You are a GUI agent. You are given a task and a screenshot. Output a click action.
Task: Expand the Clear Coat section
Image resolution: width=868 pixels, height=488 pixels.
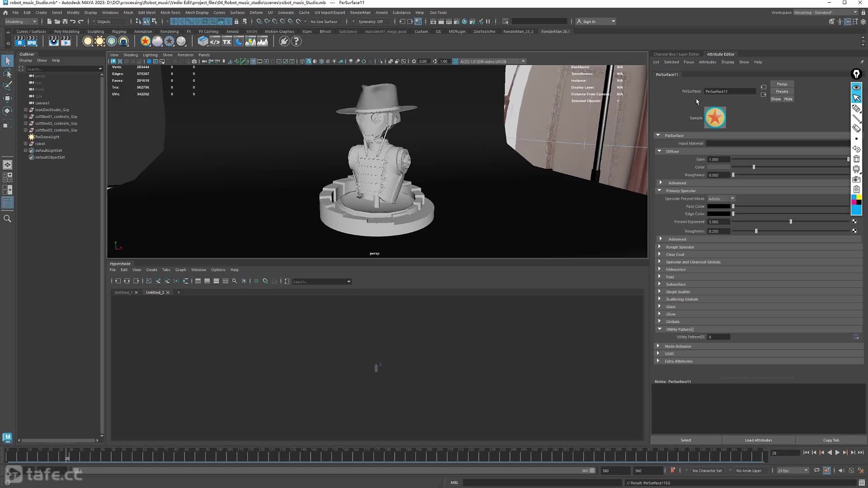click(660, 254)
